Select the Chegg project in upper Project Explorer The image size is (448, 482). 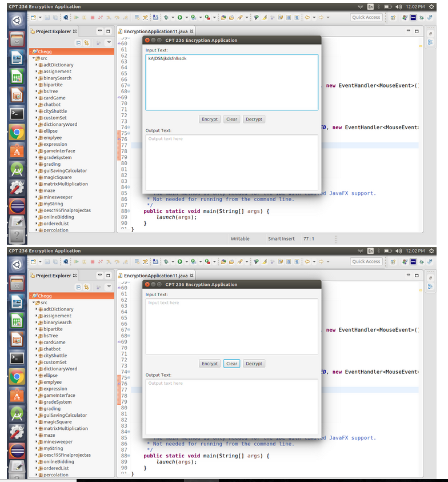72,51
